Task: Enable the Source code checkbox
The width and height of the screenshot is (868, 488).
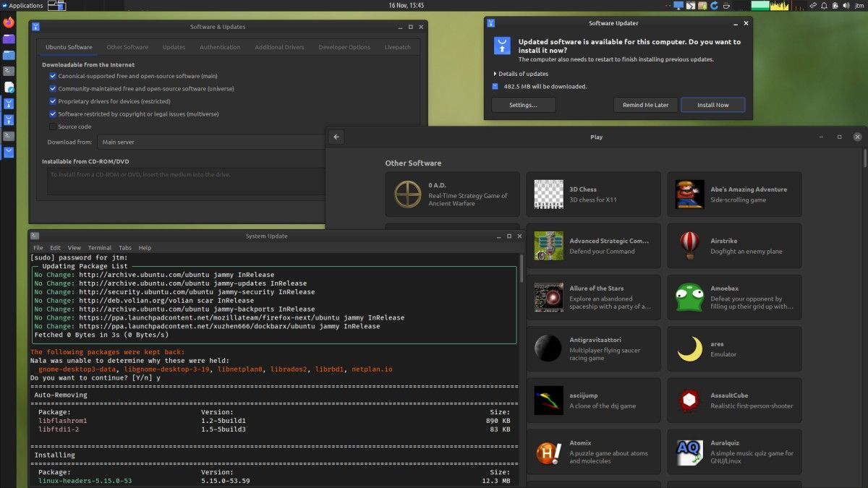Action: [53, 127]
